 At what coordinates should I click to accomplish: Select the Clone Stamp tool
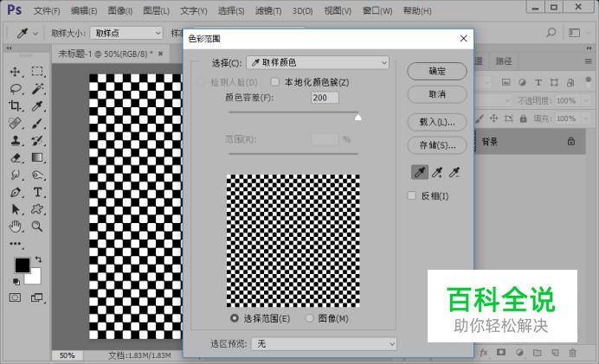[x=15, y=140]
